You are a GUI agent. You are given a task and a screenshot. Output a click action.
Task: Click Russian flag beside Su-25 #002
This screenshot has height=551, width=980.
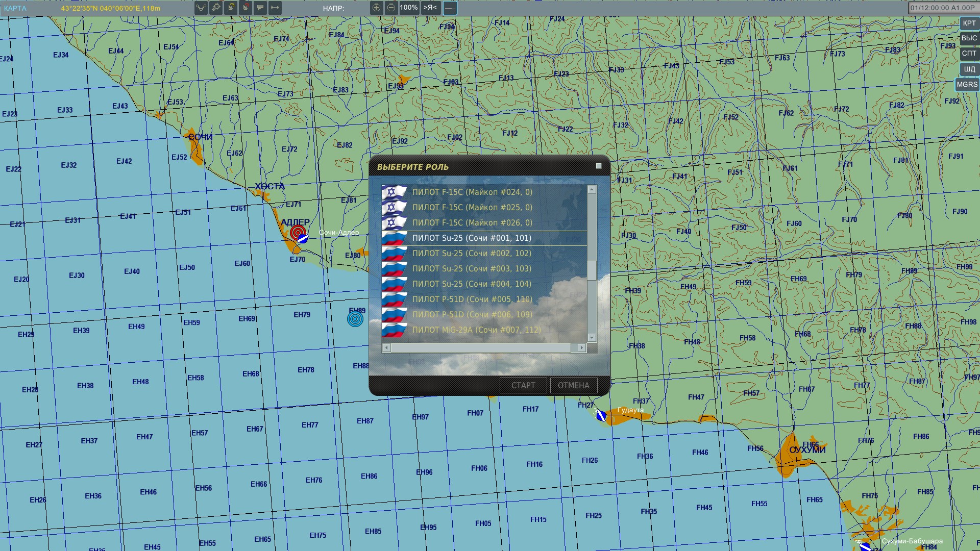[x=394, y=253]
